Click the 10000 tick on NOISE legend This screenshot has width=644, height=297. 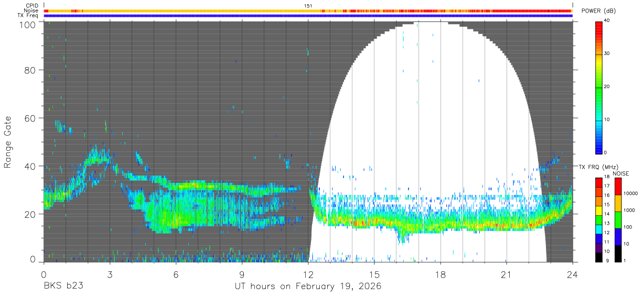[630, 194]
